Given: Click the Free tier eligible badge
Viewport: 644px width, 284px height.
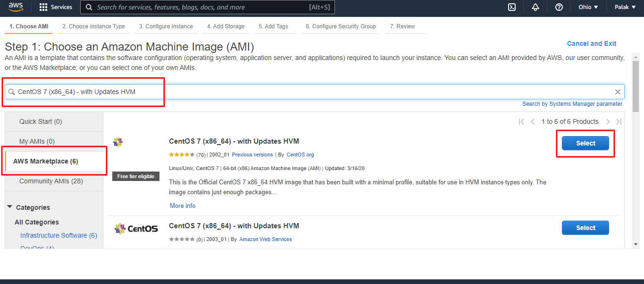Looking at the screenshot, I should pyautogui.click(x=136, y=176).
